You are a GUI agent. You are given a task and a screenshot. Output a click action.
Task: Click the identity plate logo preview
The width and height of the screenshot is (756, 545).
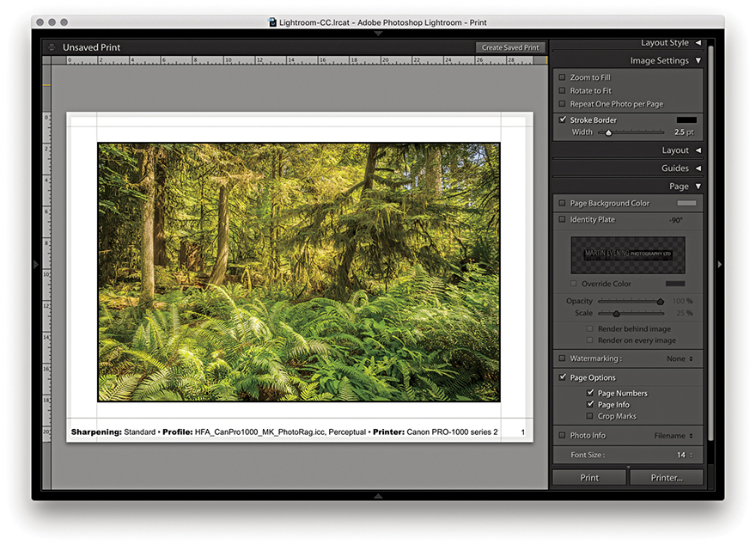[627, 255]
